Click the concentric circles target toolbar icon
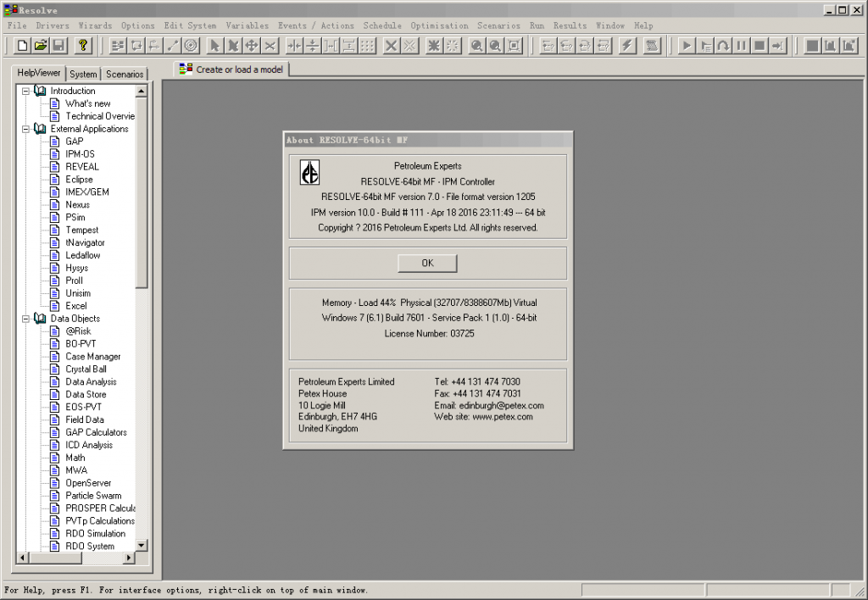 pos(191,46)
